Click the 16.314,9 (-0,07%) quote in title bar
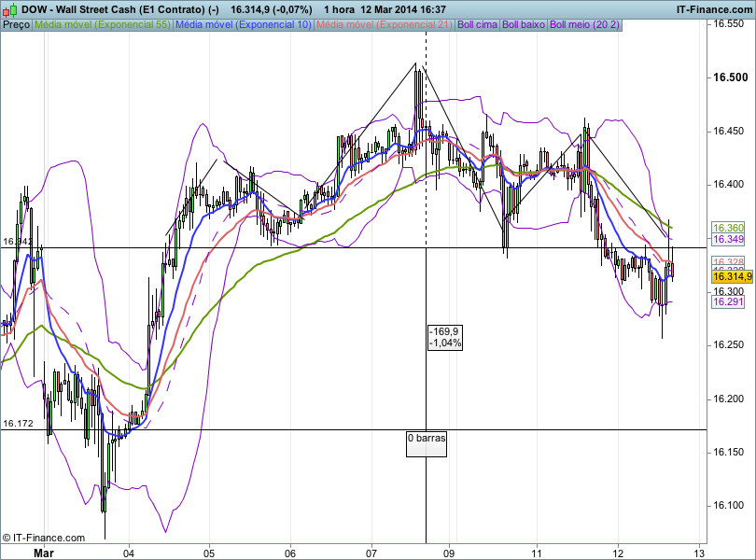Viewport: 756px width, 560px height. (271, 9)
